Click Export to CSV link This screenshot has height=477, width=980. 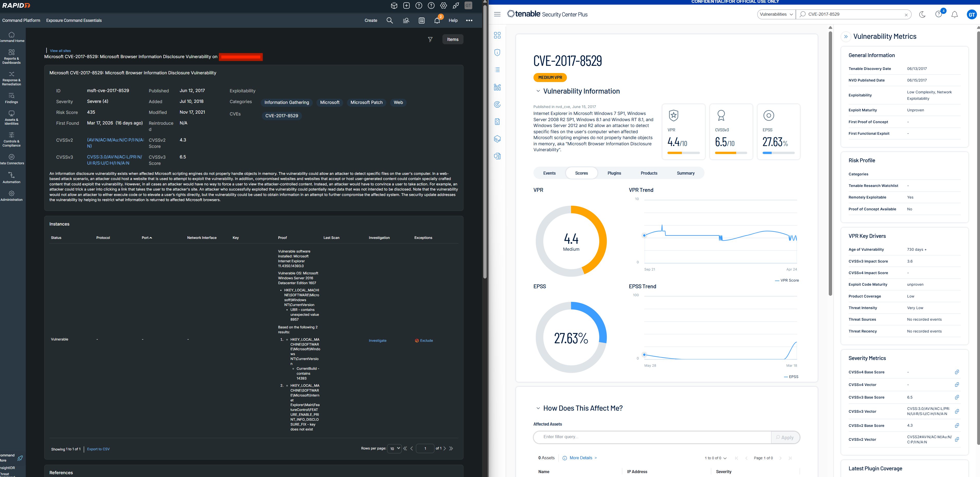click(x=98, y=449)
